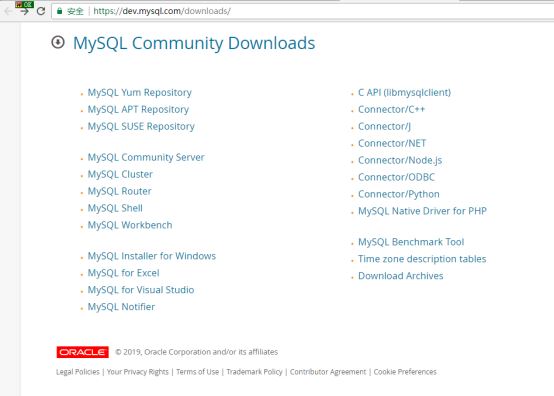
Task: Click Trademark Policy footer link
Action: [254, 372]
